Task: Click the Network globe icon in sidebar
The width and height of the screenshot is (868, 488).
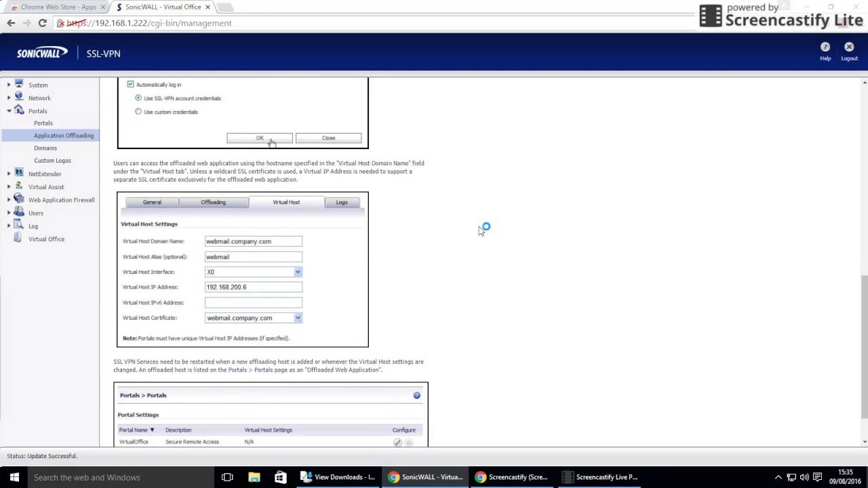Action: click(x=18, y=97)
